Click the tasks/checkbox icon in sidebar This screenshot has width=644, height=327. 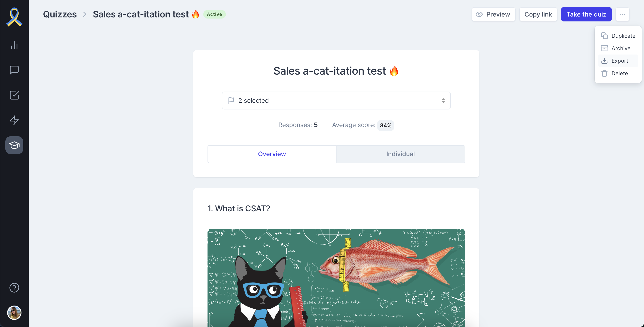click(x=14, y=95)
